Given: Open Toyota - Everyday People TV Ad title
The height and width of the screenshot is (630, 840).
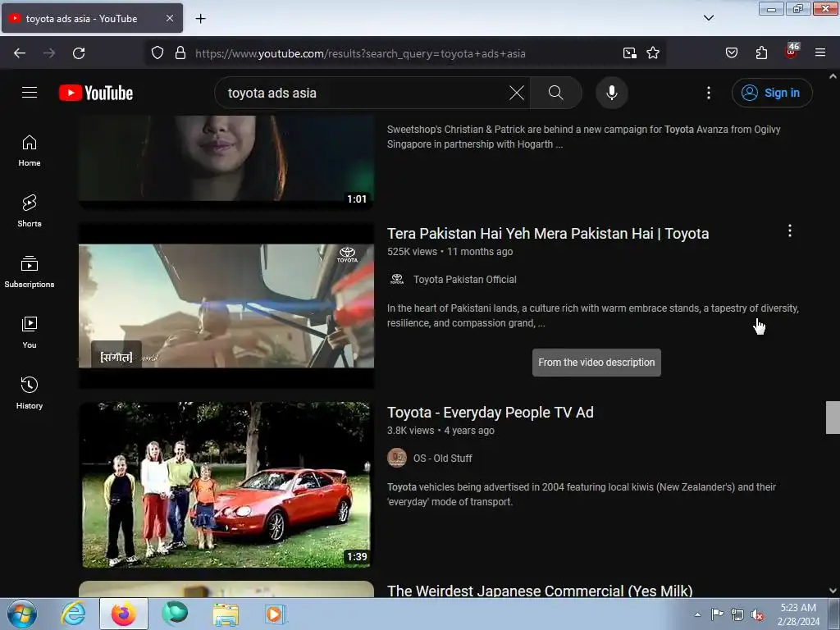Looking at the screenshot, I should [x=491, y=413].
